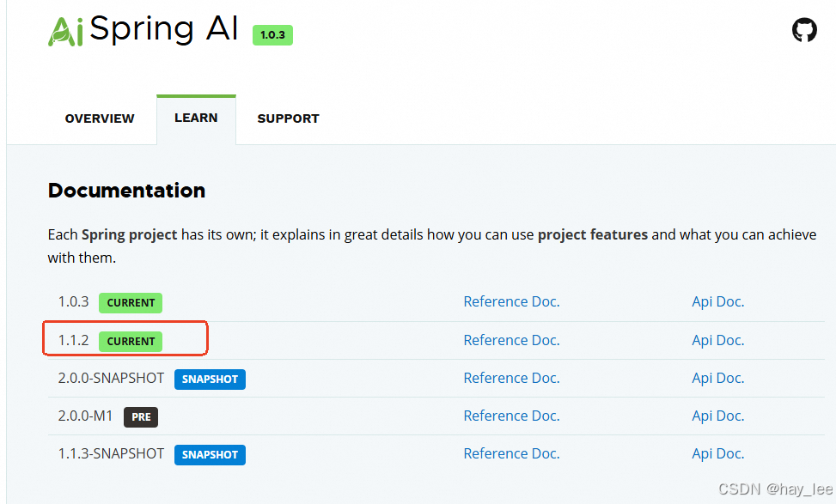836x504 pixels.
Task: Click the "Spring AI" title text
Action: tap(164, 29)
